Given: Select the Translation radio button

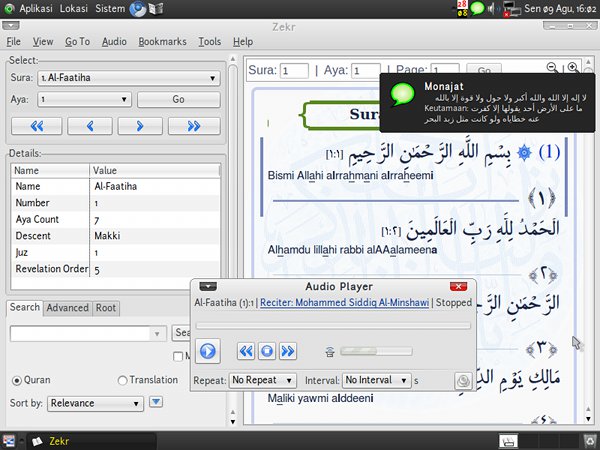Looking at the screenshot, I should 122,380.
